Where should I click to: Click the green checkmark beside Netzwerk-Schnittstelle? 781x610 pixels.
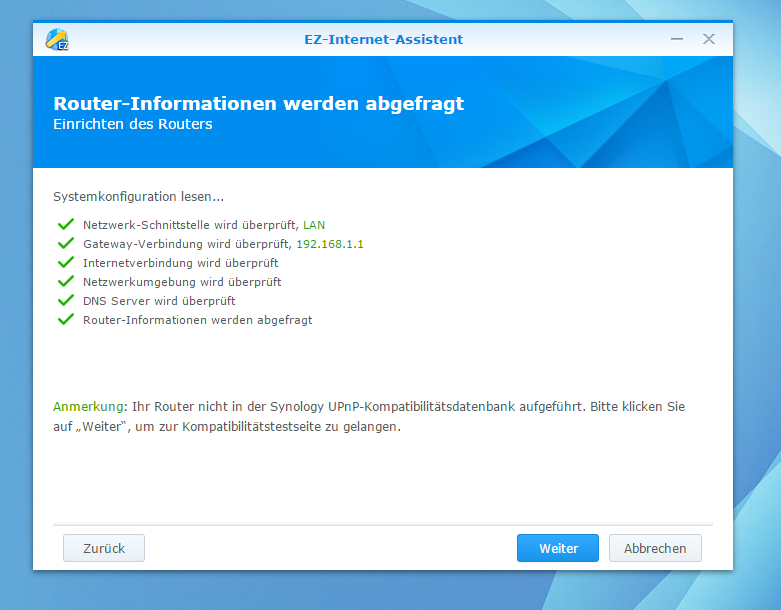[x=66, y=224]
